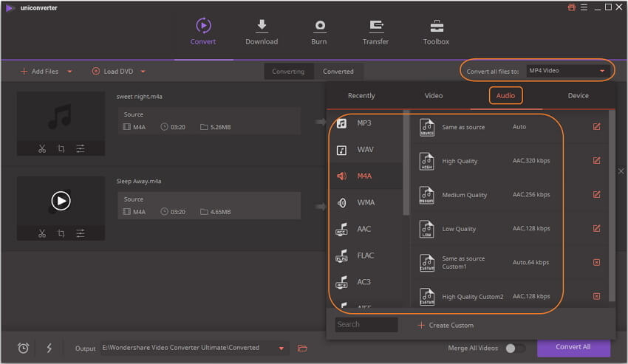Open the Audio format tab

[x=505, y=96]
